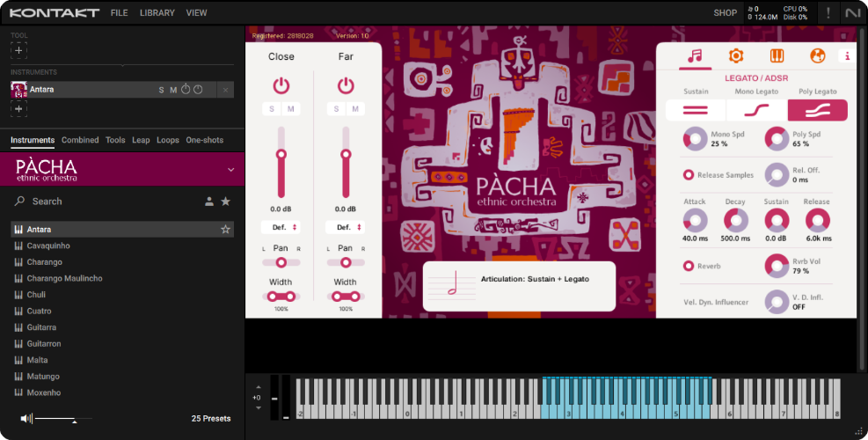Toggle Release Samples radio button
This screenshot has width=868, height=440.
pyautogui.click(x=688, y=175)
